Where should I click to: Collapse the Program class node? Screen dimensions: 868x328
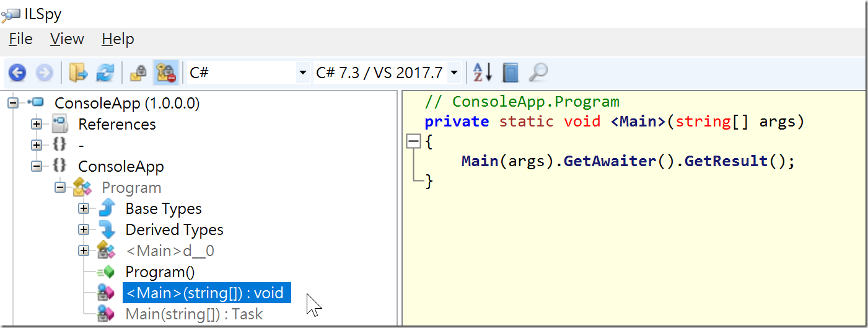[x=60, y=187]
